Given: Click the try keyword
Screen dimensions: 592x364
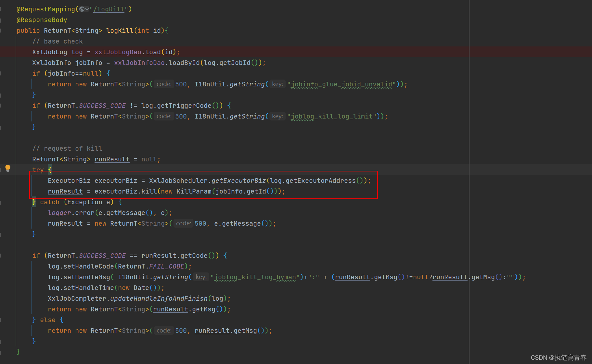Looking at the screenshot, I should click(x=38, y=169).
